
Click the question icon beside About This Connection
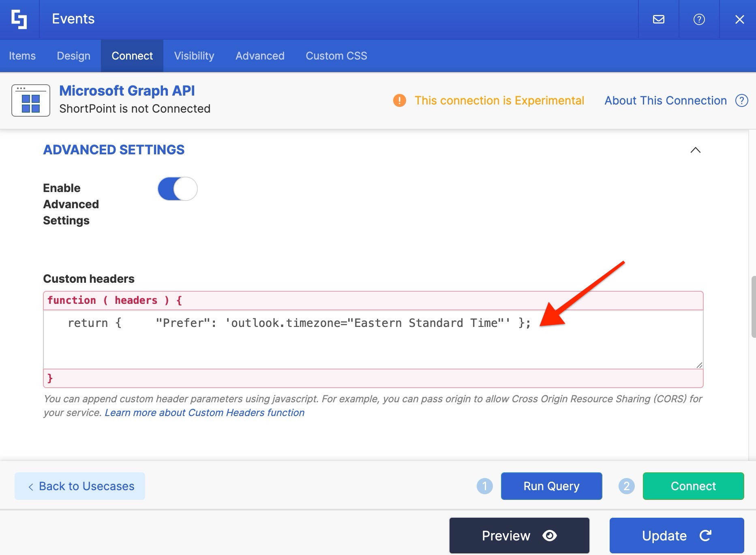tap(741, 100)
